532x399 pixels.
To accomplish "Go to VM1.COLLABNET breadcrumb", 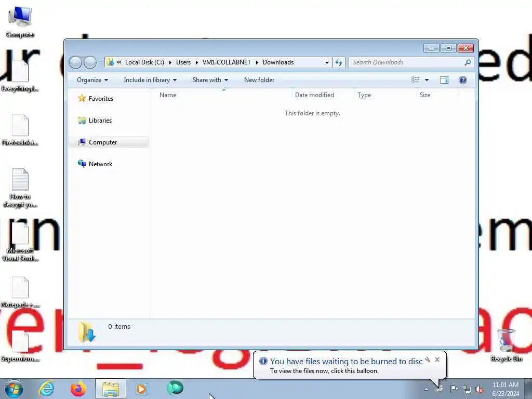I will coord(227,62).
